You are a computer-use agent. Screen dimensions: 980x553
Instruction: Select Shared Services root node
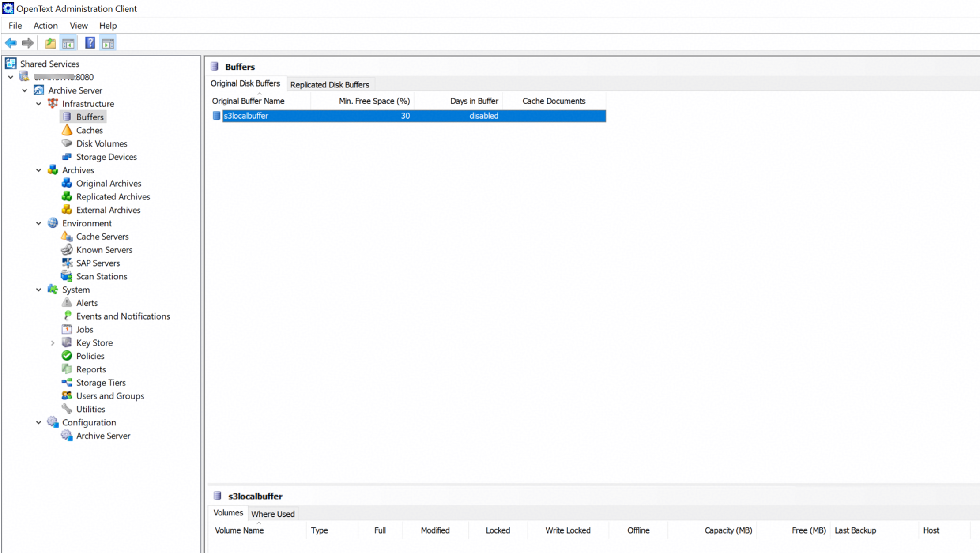pos(49,64)
